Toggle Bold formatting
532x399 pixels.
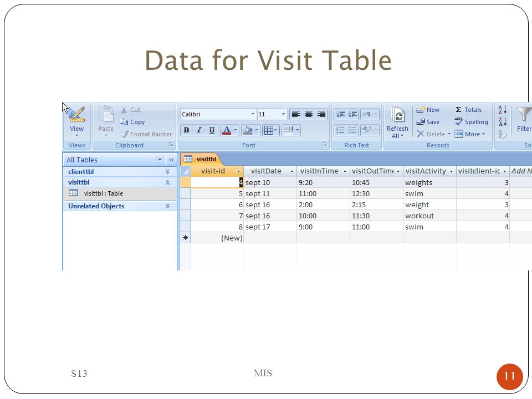pos(186,130)
